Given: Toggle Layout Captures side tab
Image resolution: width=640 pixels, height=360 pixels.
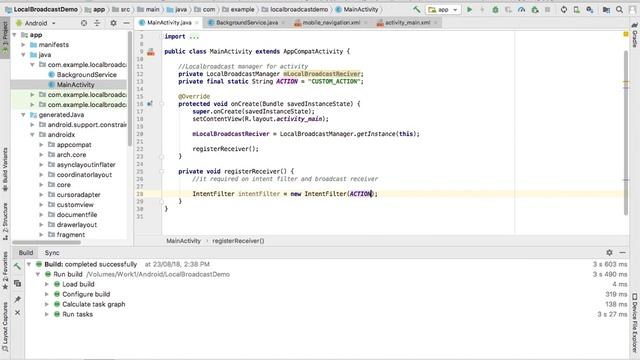Looking at the screenshot, I should click(5, 327).
